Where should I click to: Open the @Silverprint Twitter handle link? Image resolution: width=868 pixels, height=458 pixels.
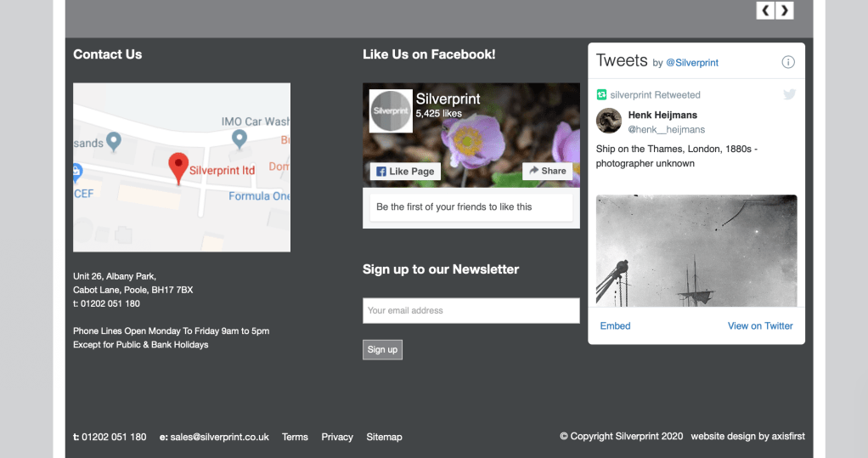(x=691, y=63)
